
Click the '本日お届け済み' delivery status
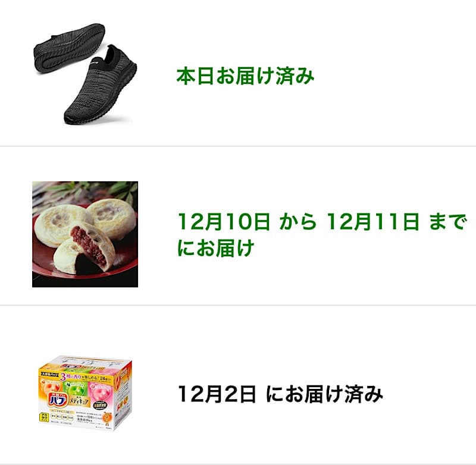pyautogui.click(x=245, y=76)
